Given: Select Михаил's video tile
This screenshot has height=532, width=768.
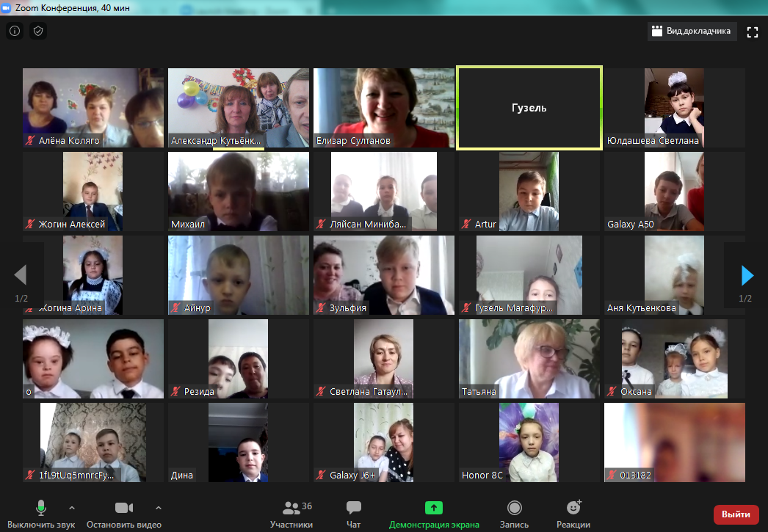Looking at the screenshot, I should [x=238, y=192].
